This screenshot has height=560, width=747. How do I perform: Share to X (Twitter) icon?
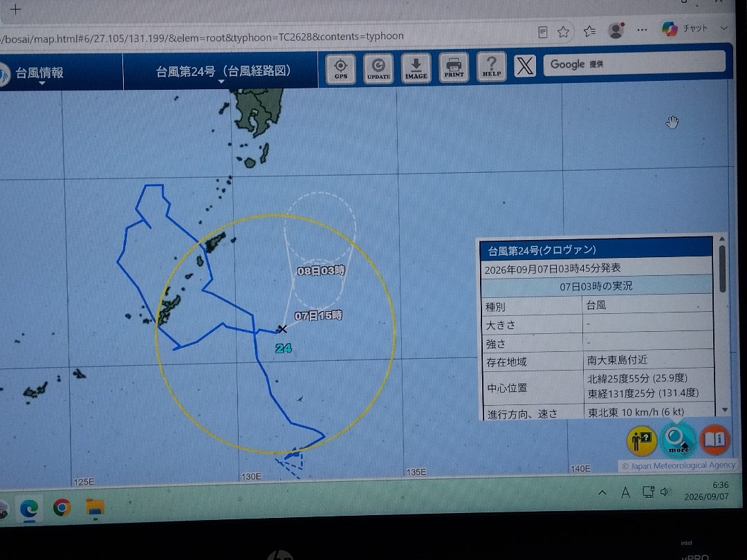coord(524,66)
